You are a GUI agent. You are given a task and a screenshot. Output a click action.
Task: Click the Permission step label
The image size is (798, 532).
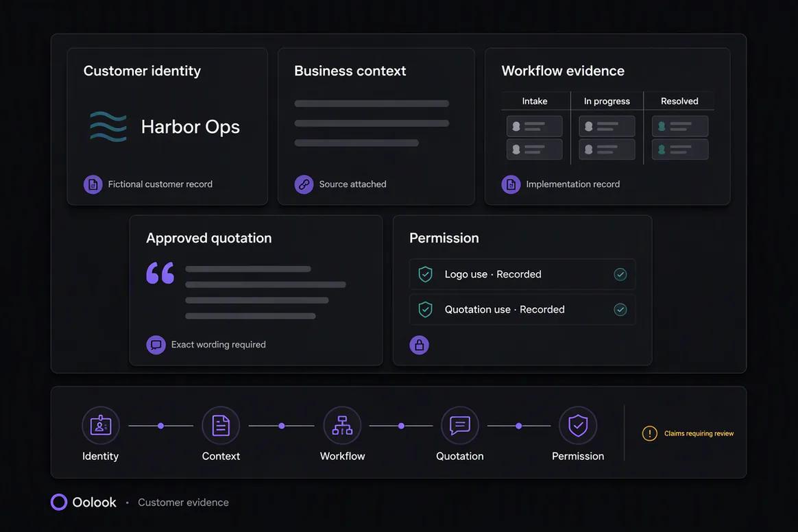coord(578,456)
